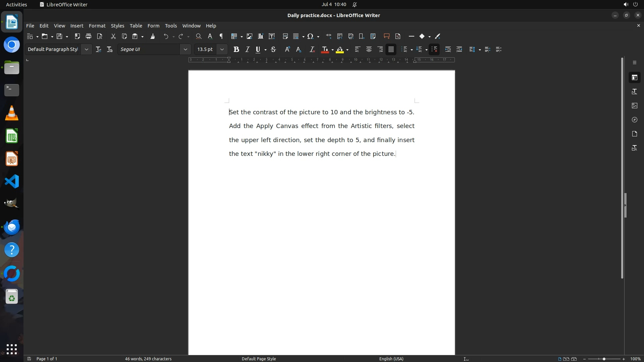
Task: Click English (USA) language in status bar
Action: [391, 359]
